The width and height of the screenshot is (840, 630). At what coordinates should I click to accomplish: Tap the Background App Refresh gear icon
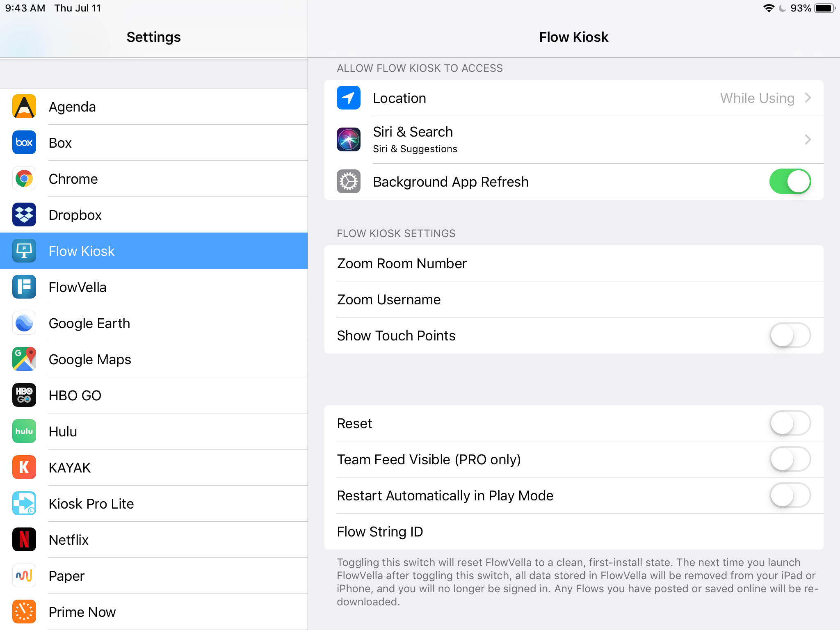pos(349,181)
